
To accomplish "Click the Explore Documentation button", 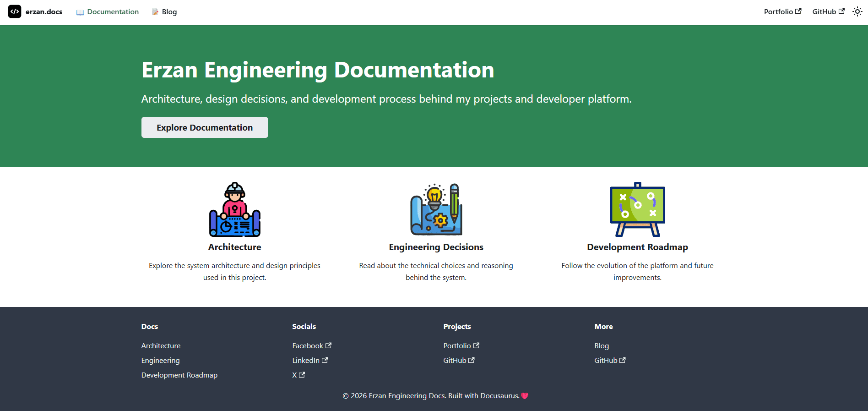I will [205, 127].
